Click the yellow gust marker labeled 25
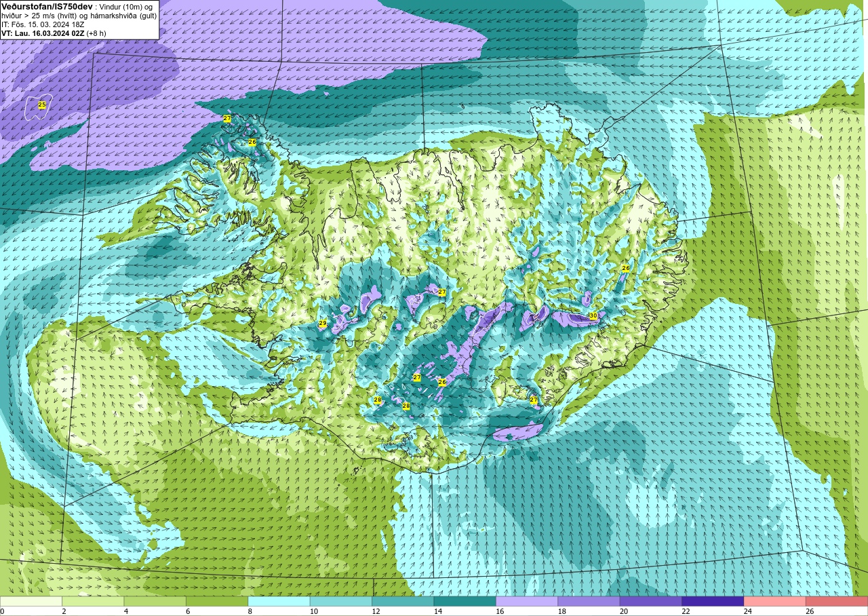 [x=42, y=105]
